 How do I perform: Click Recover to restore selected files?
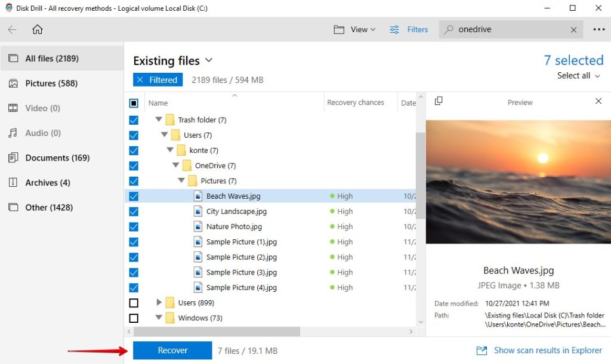[x=172, y=350]
